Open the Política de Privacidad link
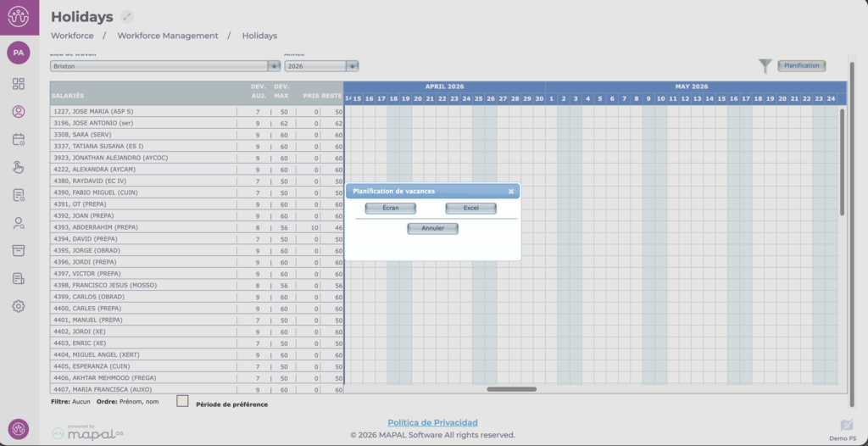868x446 pixels. (x=432, y=422)
